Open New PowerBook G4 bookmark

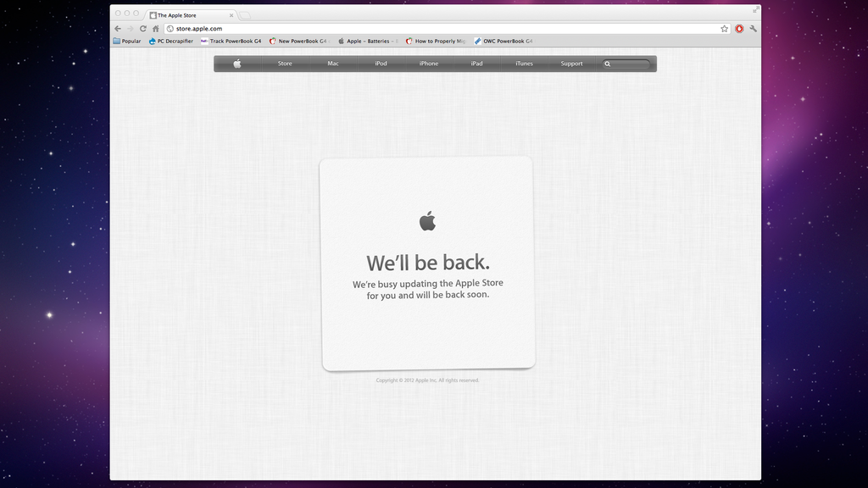click(299, 41)
